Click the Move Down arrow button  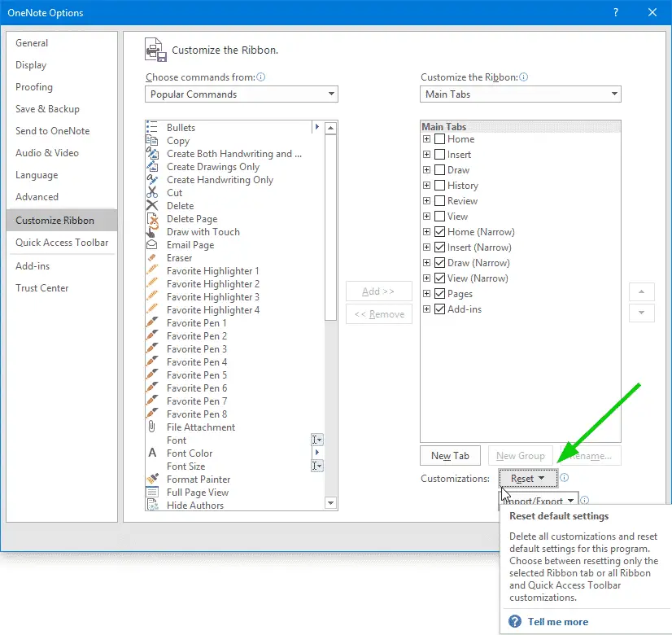641,313
